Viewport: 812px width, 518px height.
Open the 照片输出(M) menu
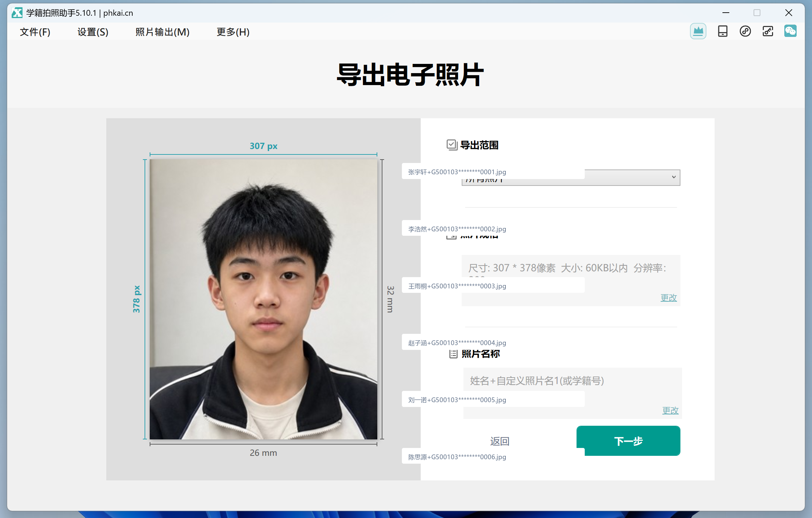162,32
